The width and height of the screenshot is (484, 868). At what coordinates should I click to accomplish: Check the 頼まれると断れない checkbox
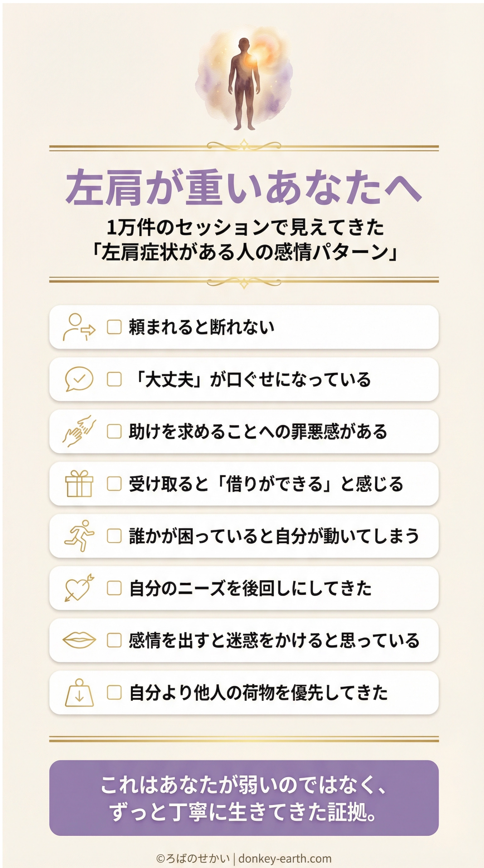[114, 327]
